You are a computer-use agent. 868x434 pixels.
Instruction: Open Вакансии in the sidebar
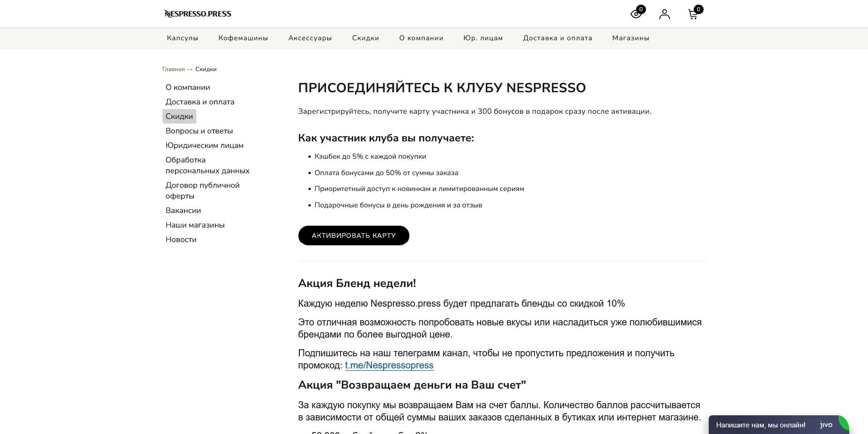183,211
